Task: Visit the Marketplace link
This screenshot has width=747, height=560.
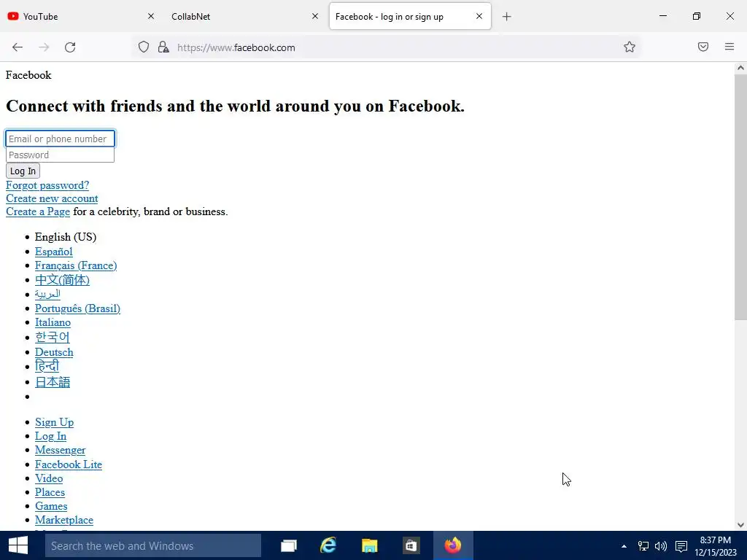Action: [64, 519]
